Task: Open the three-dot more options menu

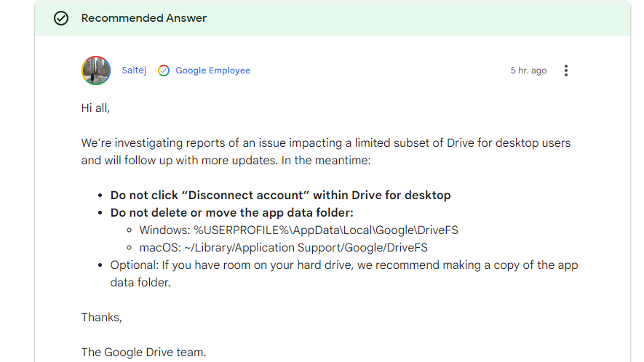Action: click(565, 71)
